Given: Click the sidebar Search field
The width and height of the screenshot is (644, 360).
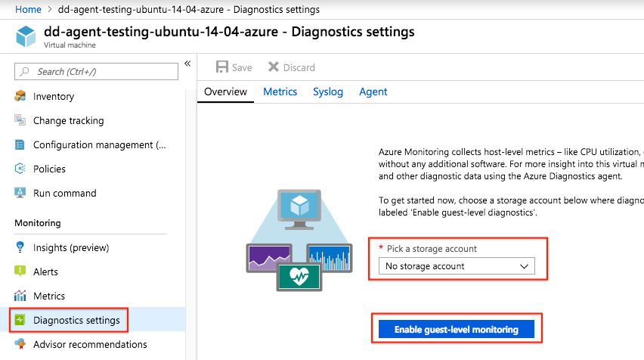Looking at the screenshot, I should pos(96,72).
